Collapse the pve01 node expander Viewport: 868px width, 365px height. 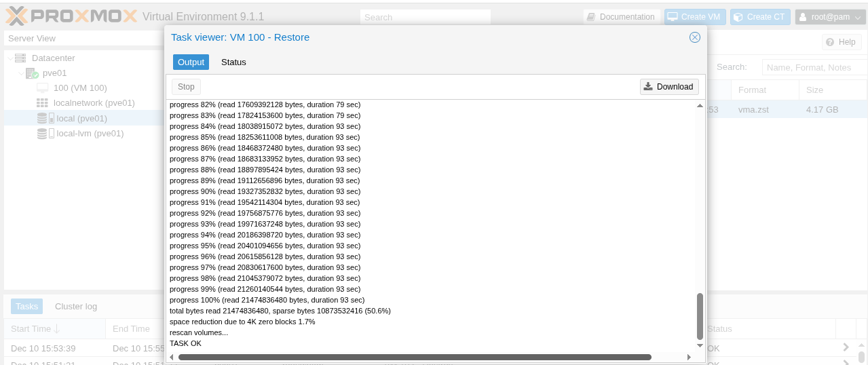click(21, 73)
